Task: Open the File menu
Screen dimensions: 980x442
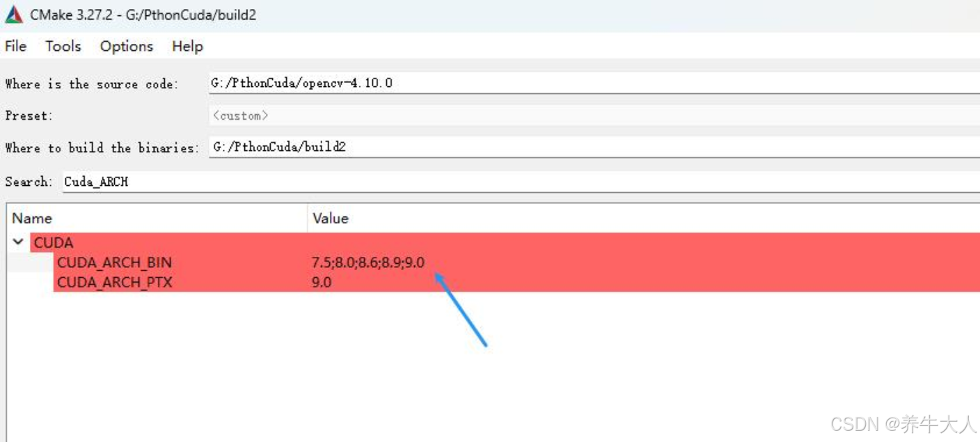Action: [15, 46]
